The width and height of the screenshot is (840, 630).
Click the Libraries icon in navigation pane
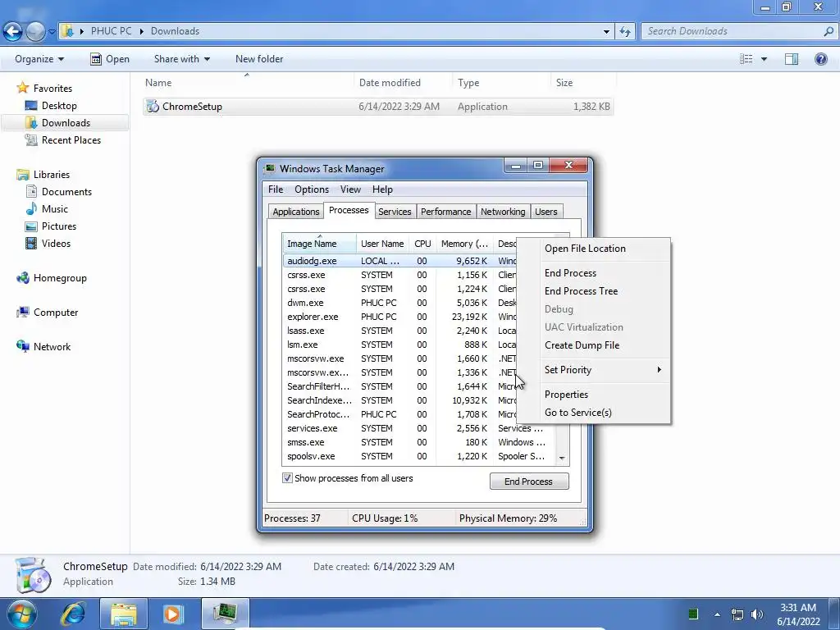click(x=22, y=175)
